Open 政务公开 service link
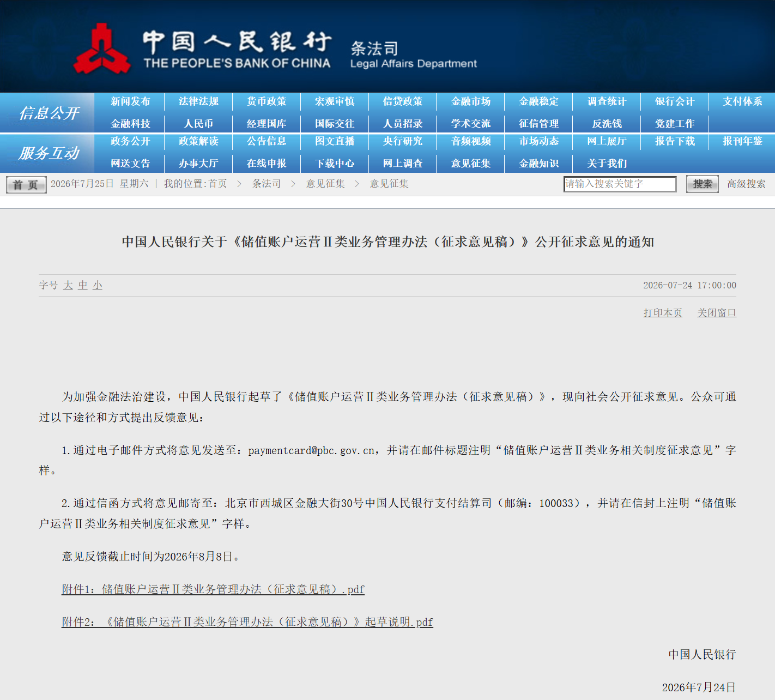Screen dimensions: 775x700 (x=130, y=141)
